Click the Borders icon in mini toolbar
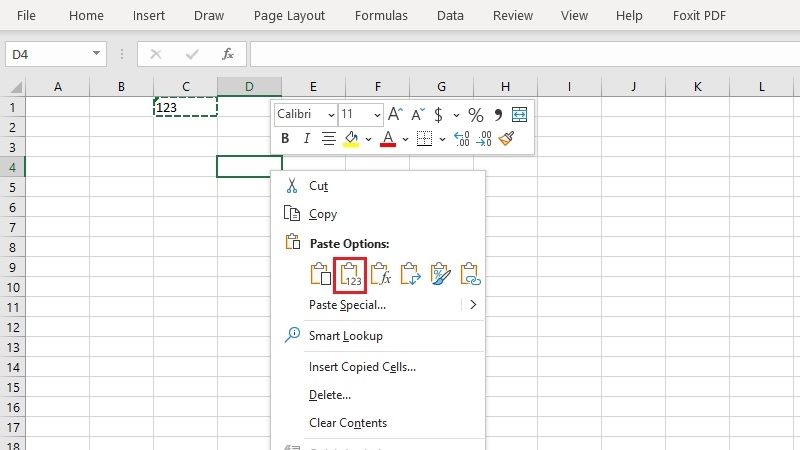Screen dimensions: 800x450 (424, 138)
